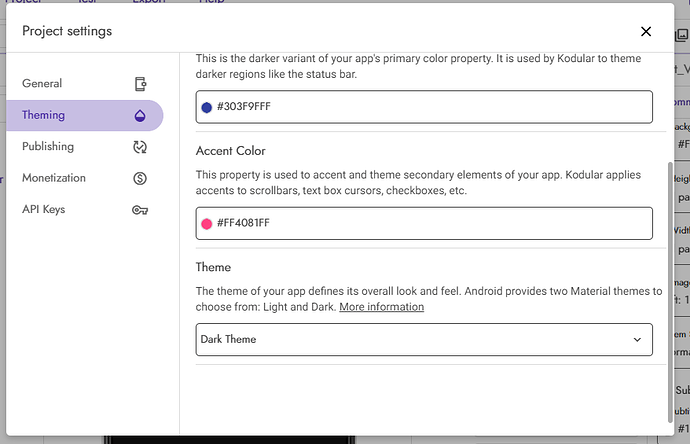Viewport: 690px width, 444px height.
Task: Click the droplet icon beside Theming
Action: point(141,116)
